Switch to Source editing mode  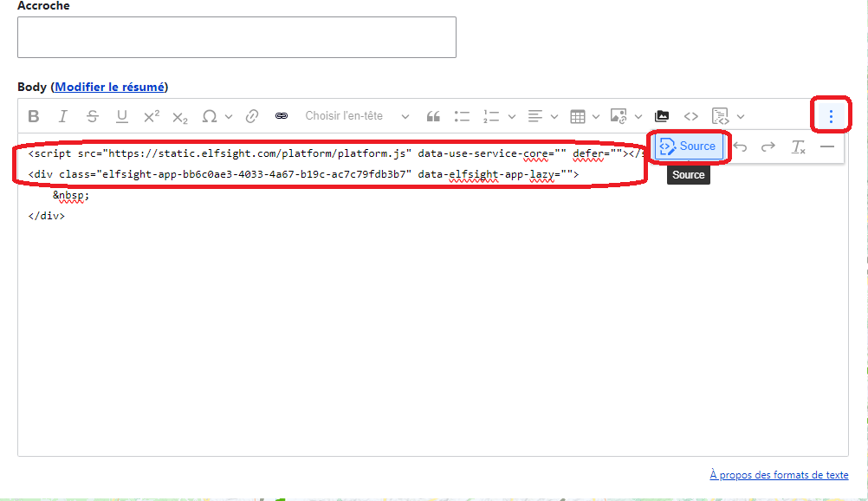pyautogui.click(x=689, y=146)
